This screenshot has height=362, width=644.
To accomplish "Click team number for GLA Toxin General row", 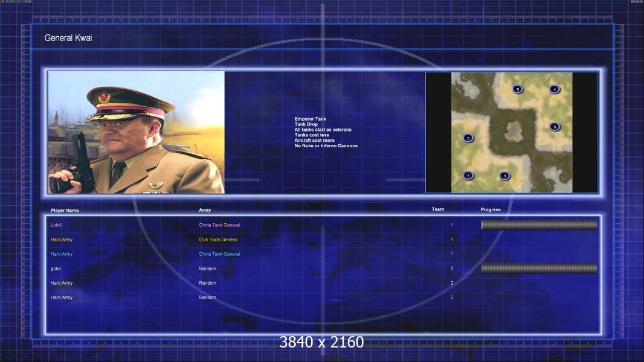I will [x=452, y=240].
